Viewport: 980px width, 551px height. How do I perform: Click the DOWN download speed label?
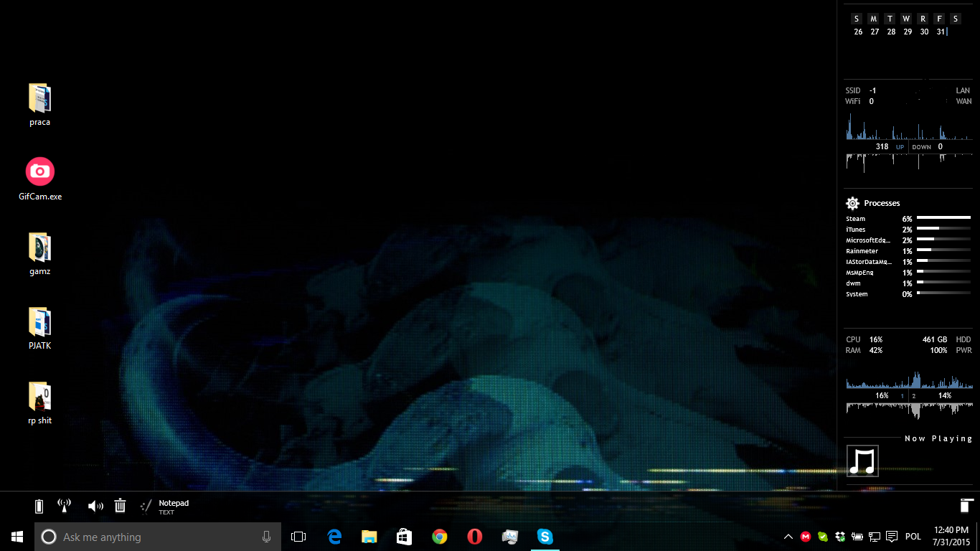922,147
